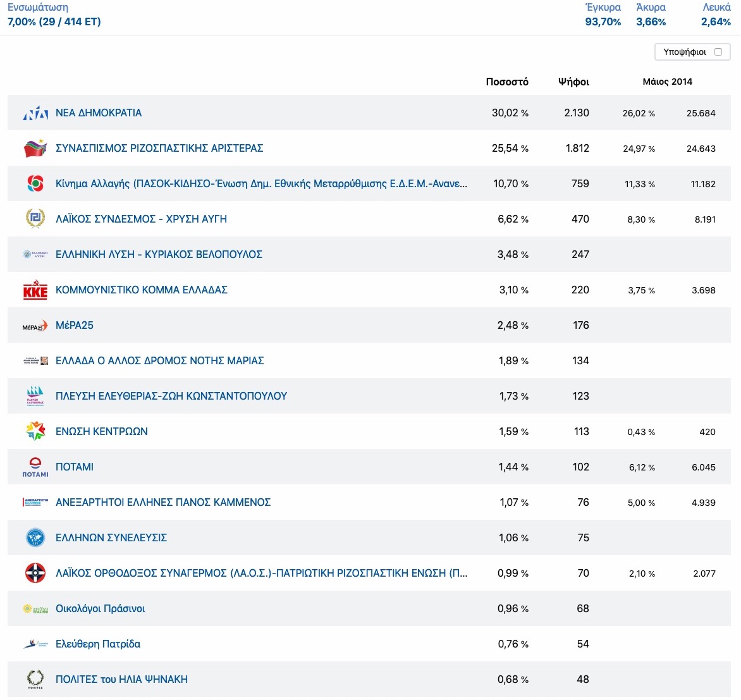The width and height of the screenshot is (741, 700).
Task: Click the 10,70 % percentage cell
Action: click(x=511, y=184)
